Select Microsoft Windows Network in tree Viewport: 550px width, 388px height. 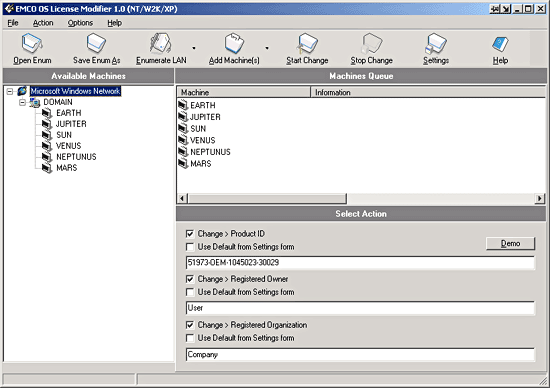75,91
